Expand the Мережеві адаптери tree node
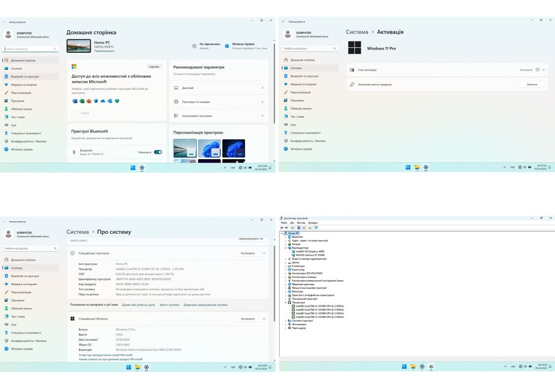This screenshot has height=392, width=555. [285, 284]
